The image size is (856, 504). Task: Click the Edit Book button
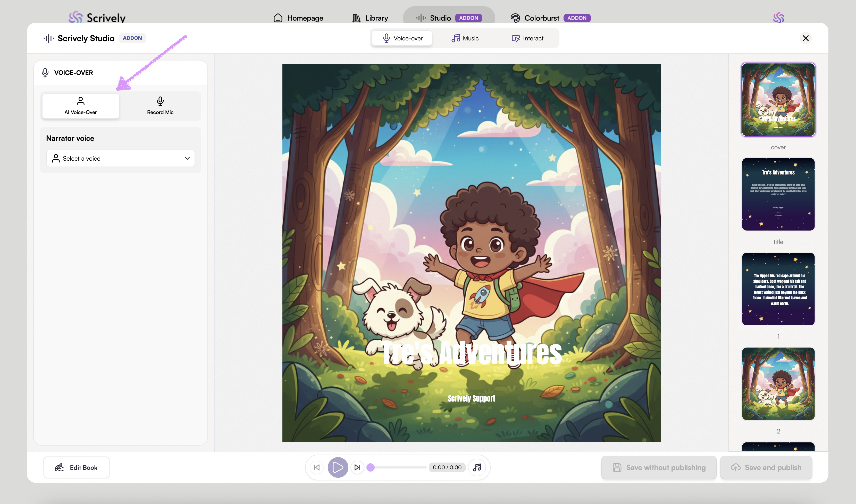click(x=77, y=467)
